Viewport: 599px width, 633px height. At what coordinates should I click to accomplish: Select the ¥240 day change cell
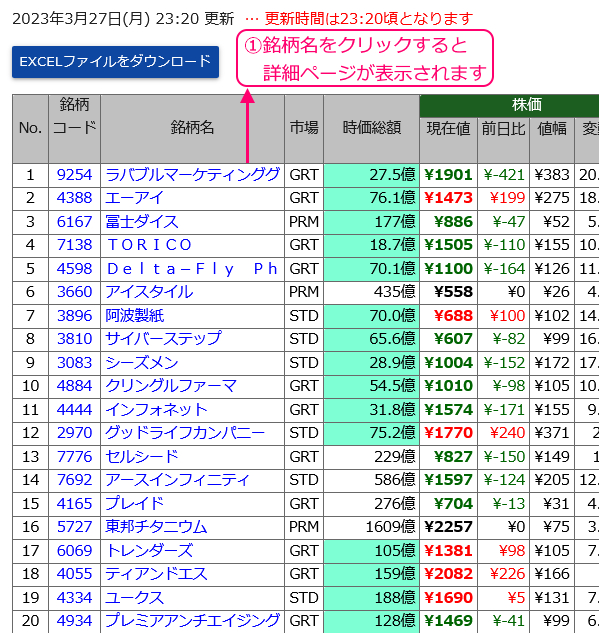point(503,432)
